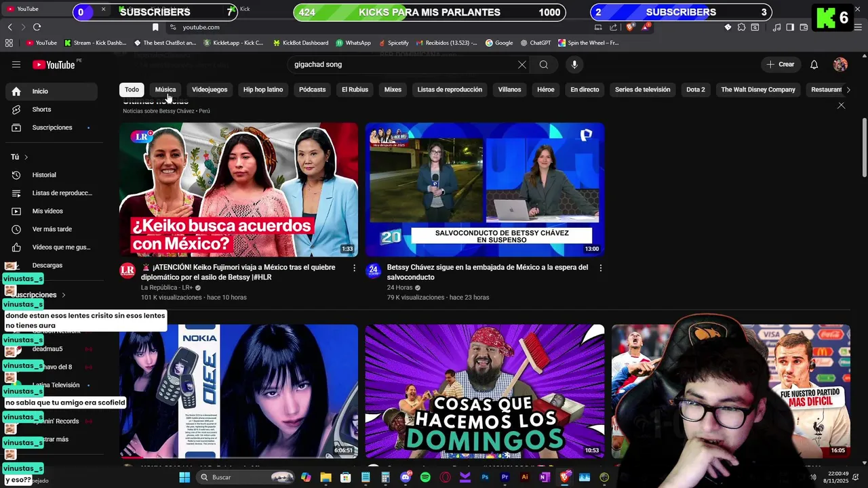Open Ver más tarde in sidebar
Viewport: 868px width, 488px height.
click(x=52, y=229)
